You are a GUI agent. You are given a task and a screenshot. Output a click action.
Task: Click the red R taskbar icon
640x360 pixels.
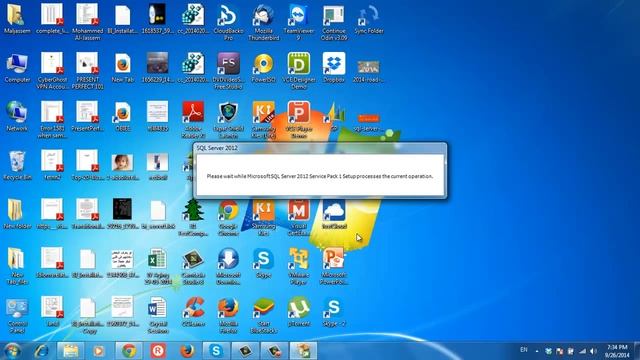(x=158, y=351)
